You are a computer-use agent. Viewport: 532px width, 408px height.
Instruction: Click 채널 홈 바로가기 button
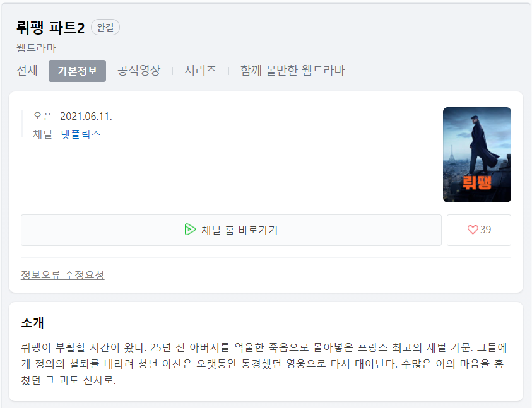[x=231, y=230]
